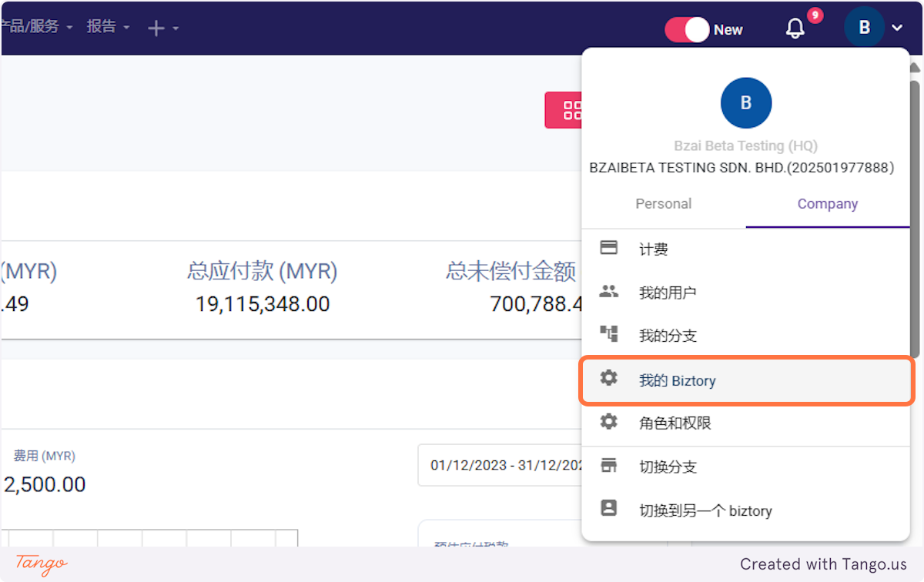Screen dimensions: 924x582
Task: Toggle the New interface switch
Action: click(x=687, y=30)
